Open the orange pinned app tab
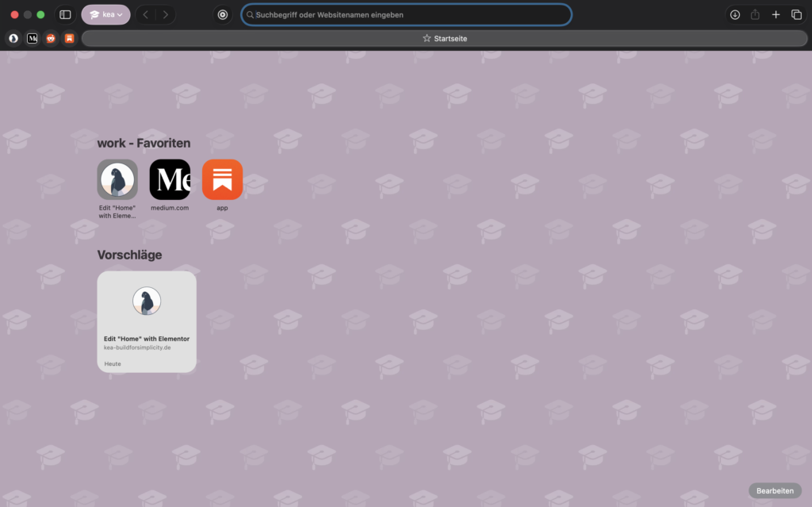The image size is (812, 507). click(x=69, y=38)
